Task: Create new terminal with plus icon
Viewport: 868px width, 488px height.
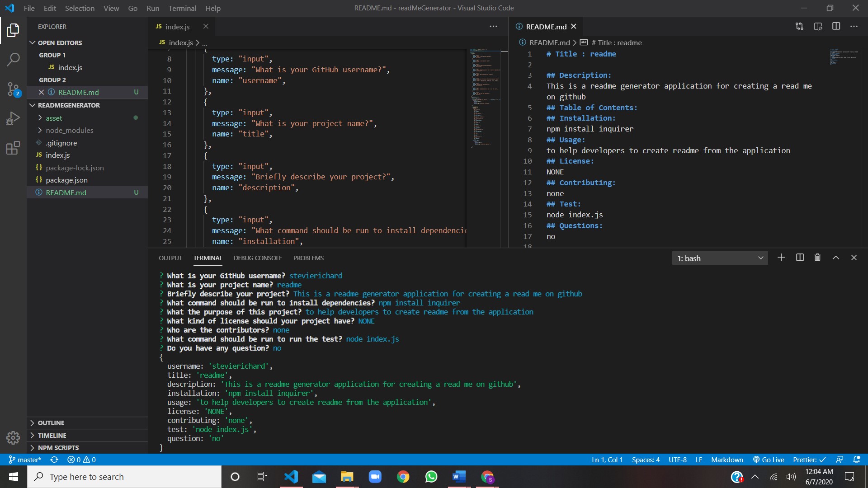Action: tap(781, 258)
